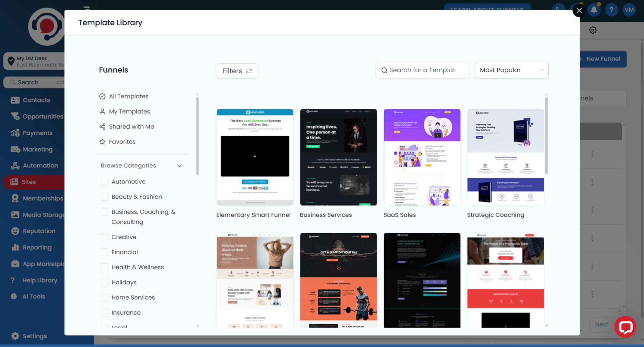
Task: Click the Reporting bar chart icon
Action: 15,248
